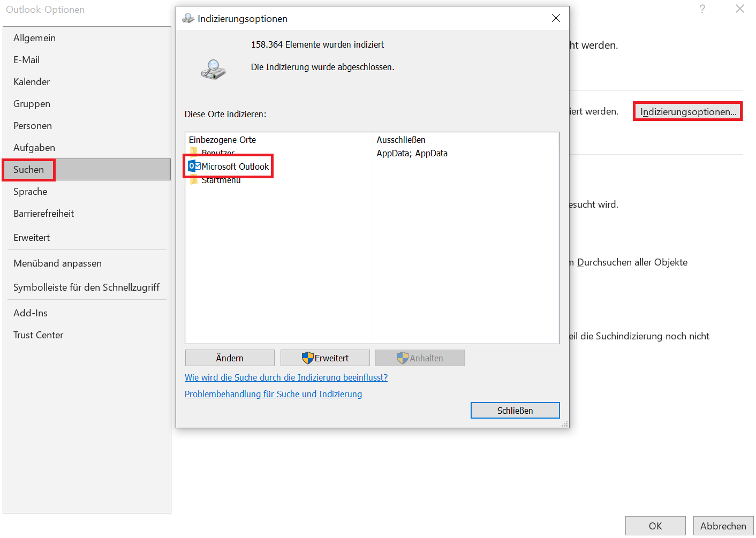Image resolution: width=756 pixels, height=538 pixels.
Task: Open link about how indexing affects search
Action: coord(286,377)
